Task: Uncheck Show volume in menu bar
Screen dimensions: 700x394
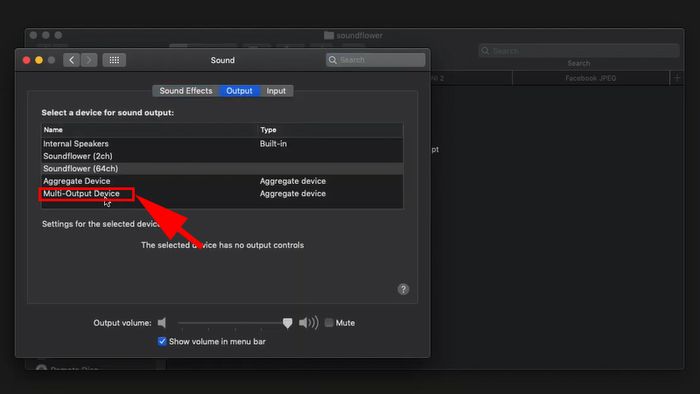Action: [162, 341]
